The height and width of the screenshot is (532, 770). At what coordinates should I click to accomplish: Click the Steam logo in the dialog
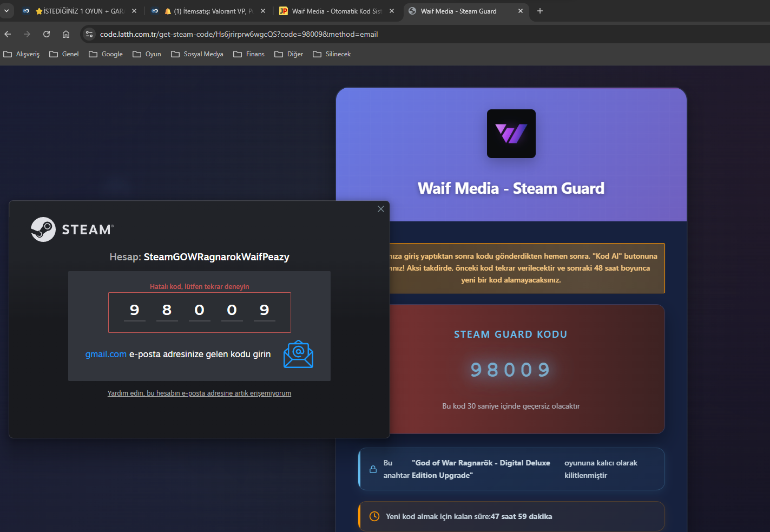point(72,229)
